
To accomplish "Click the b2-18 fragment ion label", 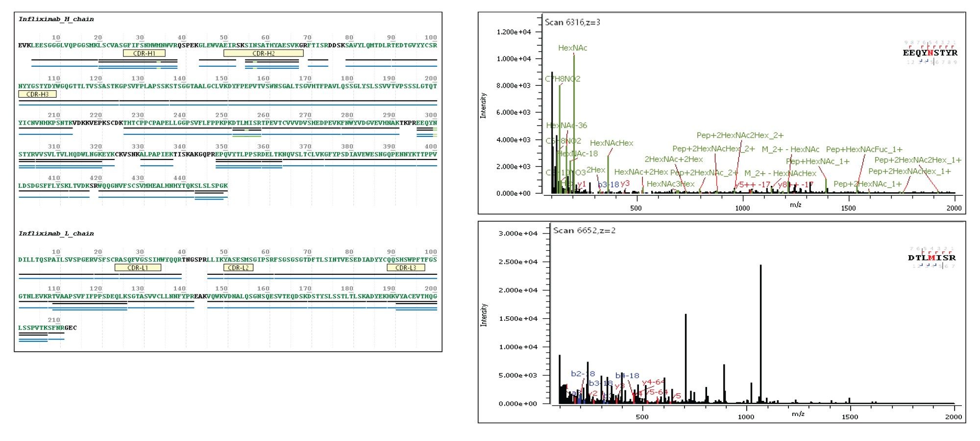I will [583, 373].
